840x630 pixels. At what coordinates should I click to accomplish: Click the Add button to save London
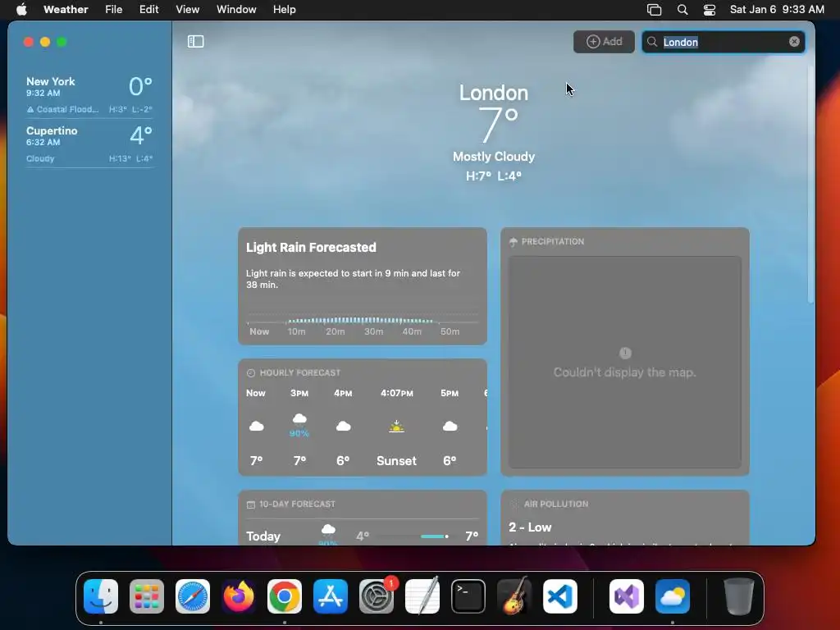(604, 41)
